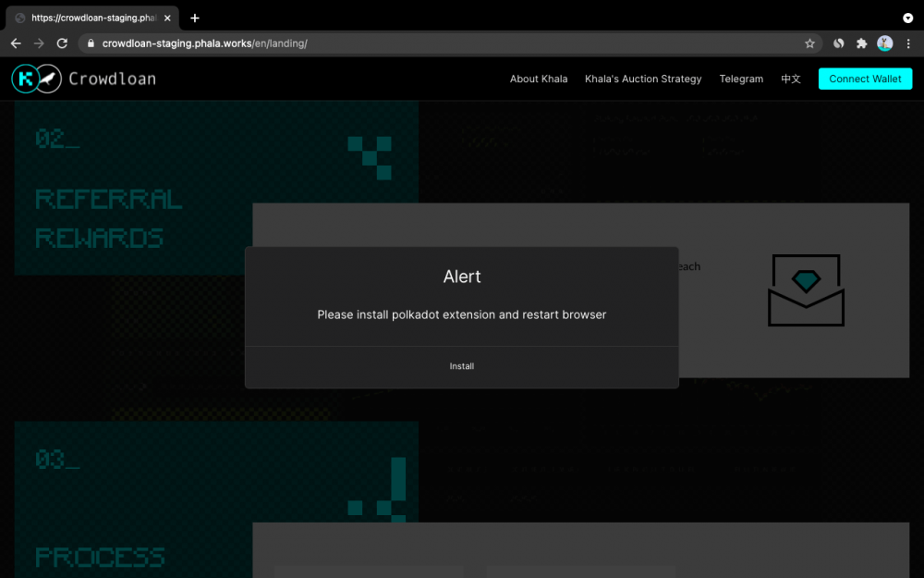Close the crowdloan-staging tab
924x578 pixels.
pos(167,18)
